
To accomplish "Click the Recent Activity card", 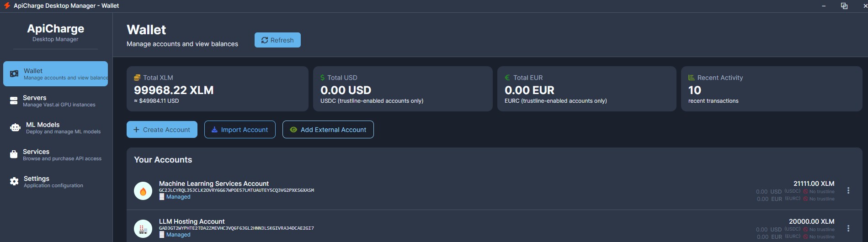I will [x=771, y=89].
